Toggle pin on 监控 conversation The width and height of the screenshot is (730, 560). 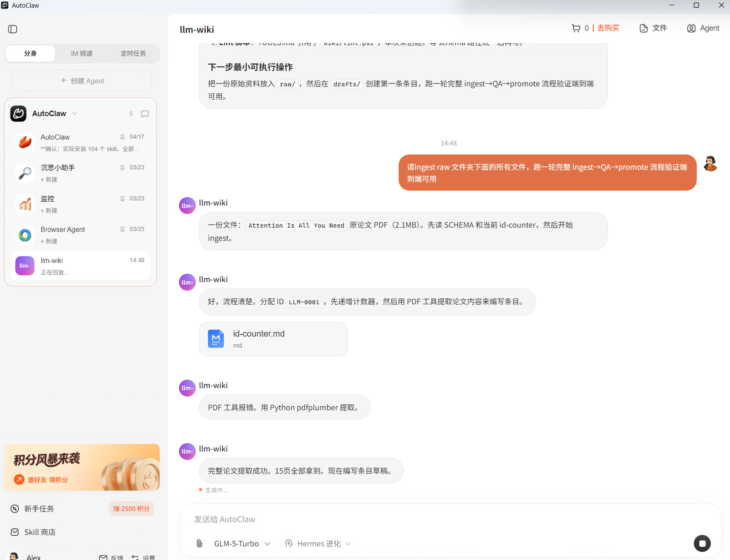click(122, 199)
